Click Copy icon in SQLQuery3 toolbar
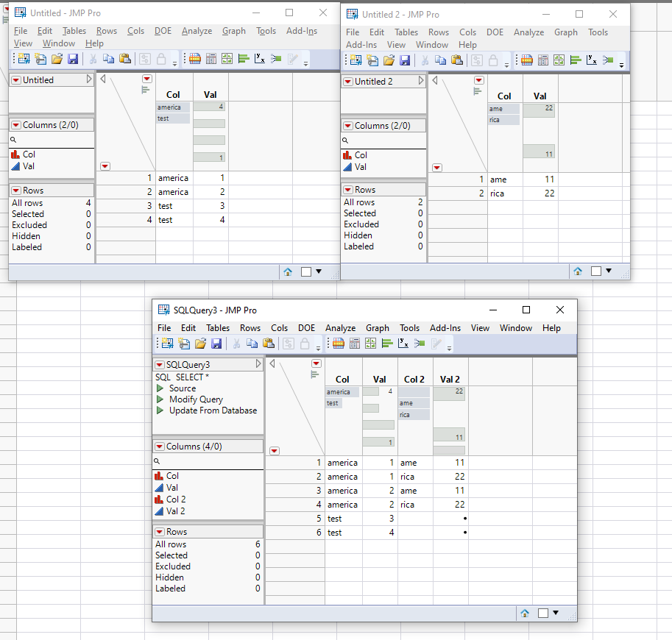Image resolution: width=672 pixels, height=640 pixels. click(252, 343)
